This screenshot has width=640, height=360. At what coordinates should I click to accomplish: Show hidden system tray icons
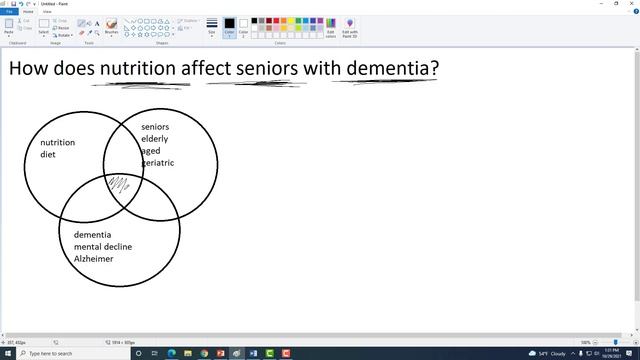(x=573, y=353)
